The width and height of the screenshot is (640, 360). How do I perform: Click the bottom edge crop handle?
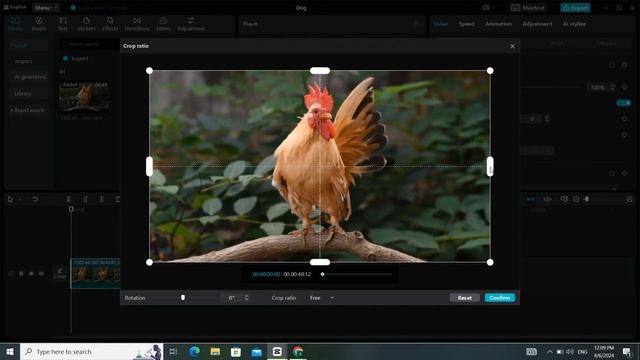320,262
